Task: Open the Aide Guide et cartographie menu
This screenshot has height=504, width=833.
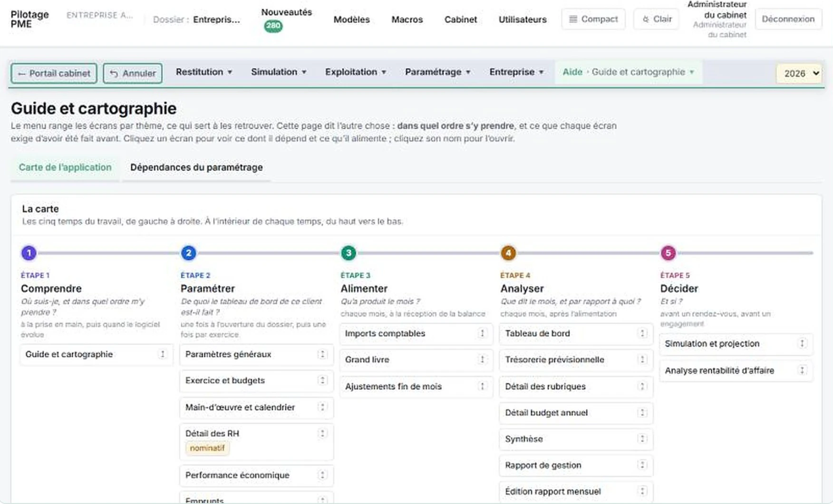Action: [x=628, y=72]
